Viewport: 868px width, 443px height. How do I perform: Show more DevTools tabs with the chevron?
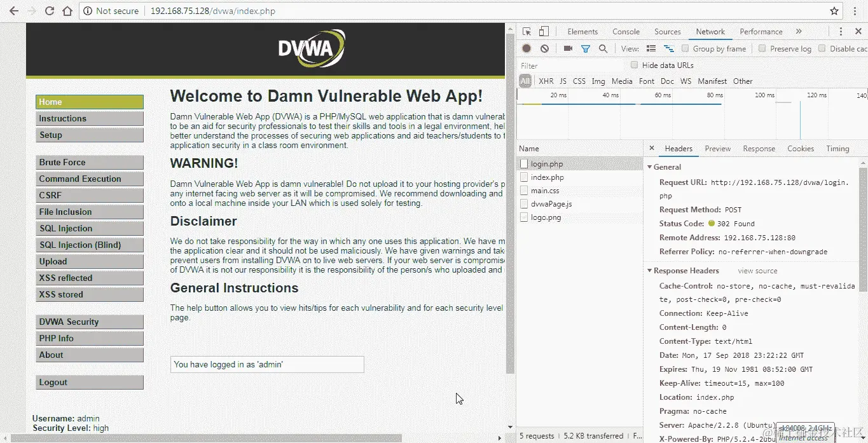pos(799,32)
